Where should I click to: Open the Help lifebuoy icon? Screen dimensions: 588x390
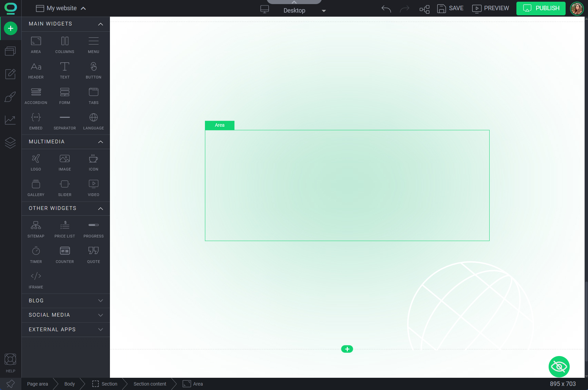pos(11,363)
